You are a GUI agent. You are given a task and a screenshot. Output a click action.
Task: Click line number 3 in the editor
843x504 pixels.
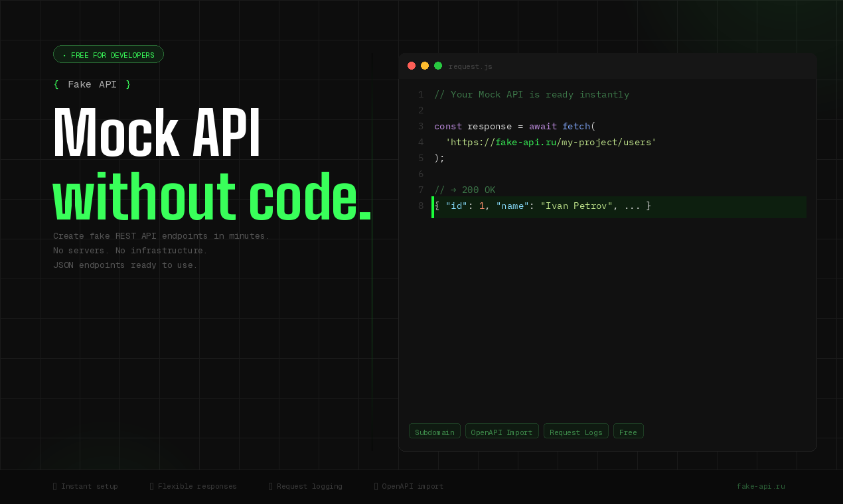[420, 126]
